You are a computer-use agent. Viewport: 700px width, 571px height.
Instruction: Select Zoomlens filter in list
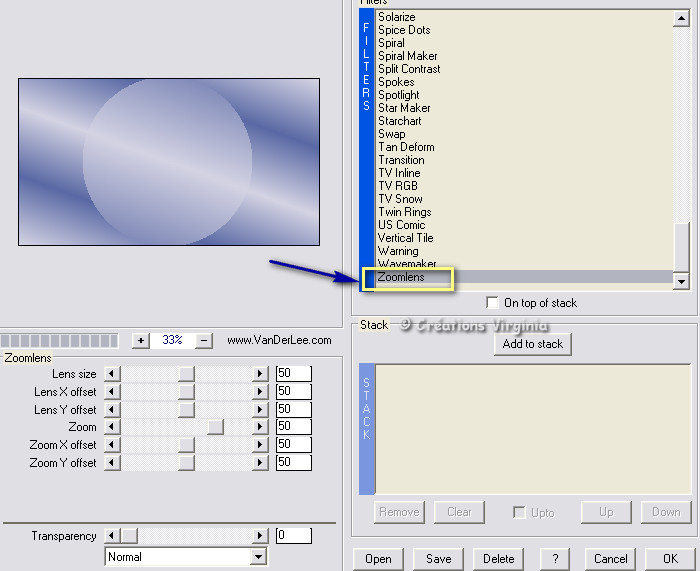point(401,277)
